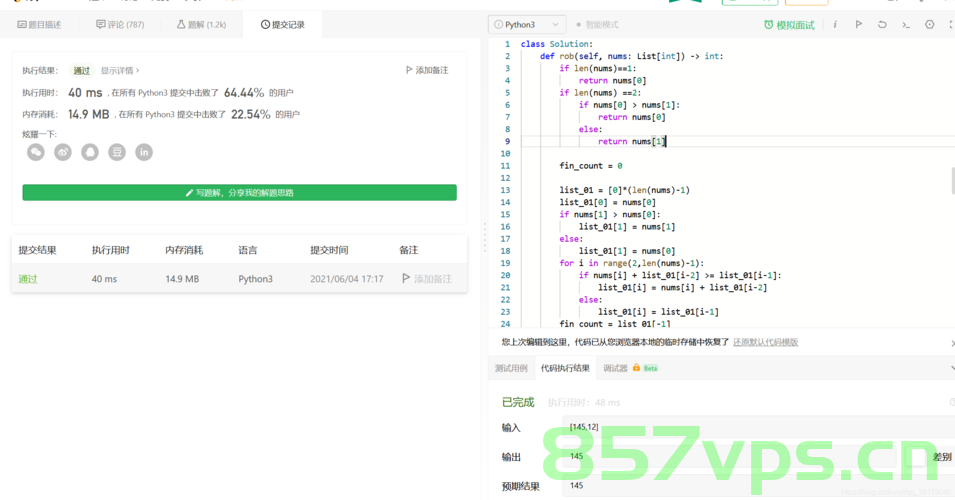This screenshot has height=500, width=955.
Task: Share result via Douban icon
Action: (117, 152)
